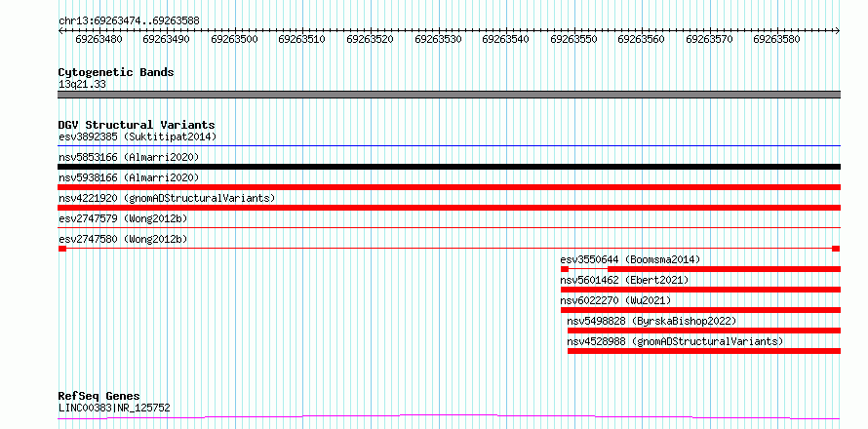Open the nsv5853166 (Almarri2020) variant label
The image size is (868, 429).
click(129, 157)
